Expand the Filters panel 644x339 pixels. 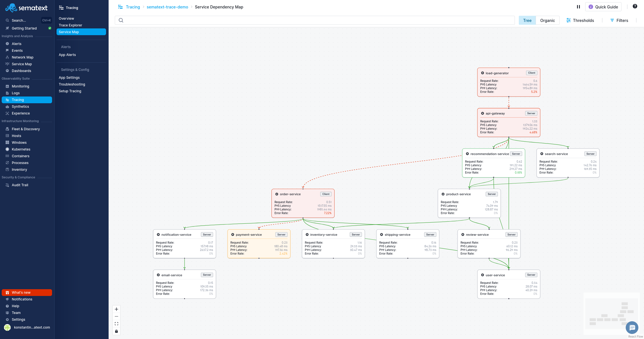(619, 21)
